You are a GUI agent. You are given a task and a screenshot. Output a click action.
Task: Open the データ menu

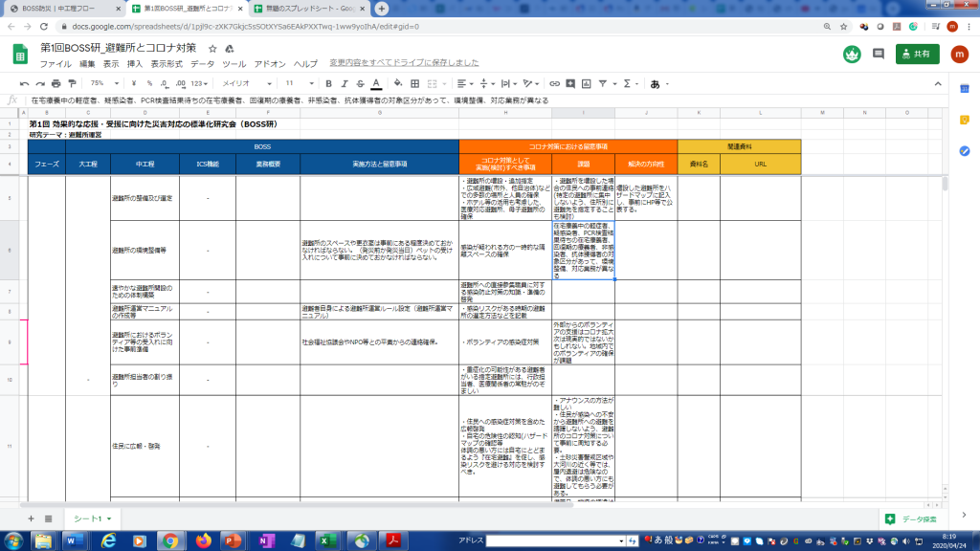[202, 64]
